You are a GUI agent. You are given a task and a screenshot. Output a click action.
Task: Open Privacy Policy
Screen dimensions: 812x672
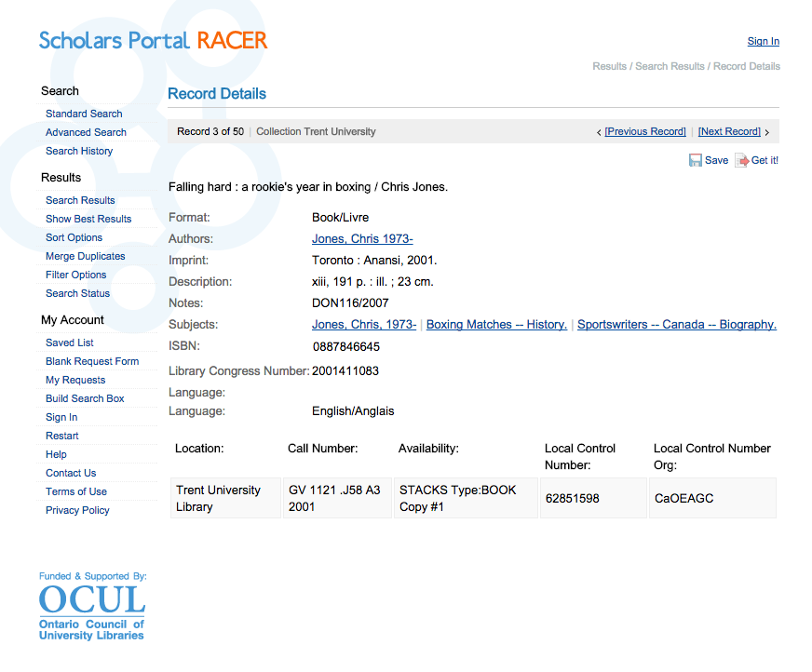tap(77, 510)
